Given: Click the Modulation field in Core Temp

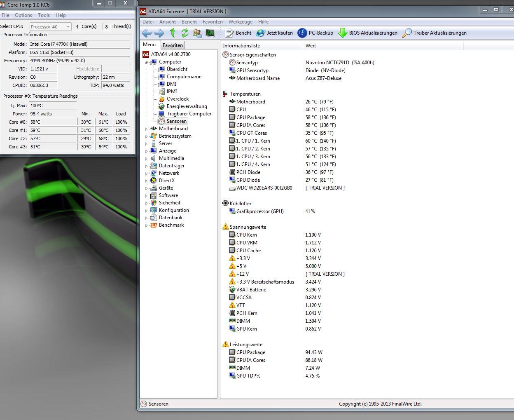Looking at the screenshot, I should click(115, 69).
